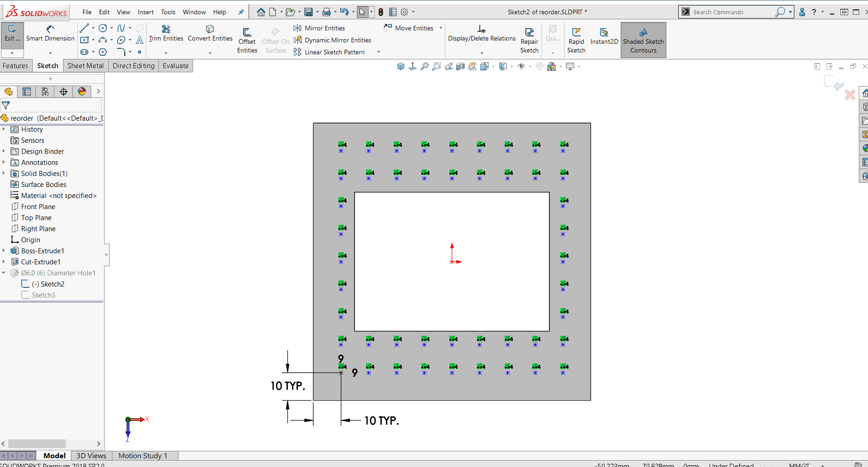Open the File menu
This screenshot has height=467, width=868.
click(87, 12)
